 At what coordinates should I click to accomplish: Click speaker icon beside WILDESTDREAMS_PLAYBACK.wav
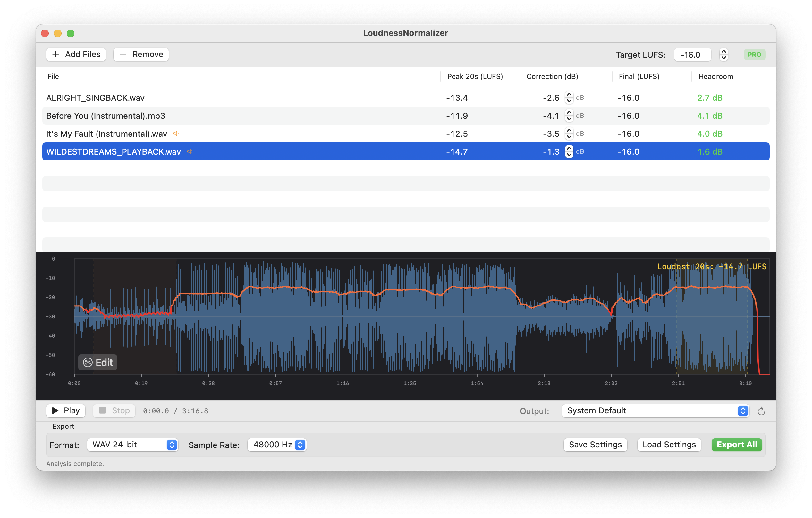[x=190, y=151]
